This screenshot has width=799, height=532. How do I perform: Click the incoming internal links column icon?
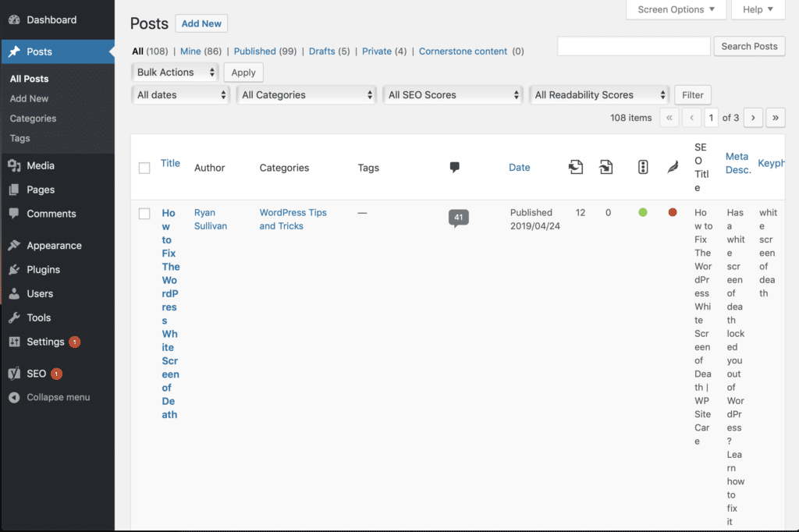tap(605, 167)
